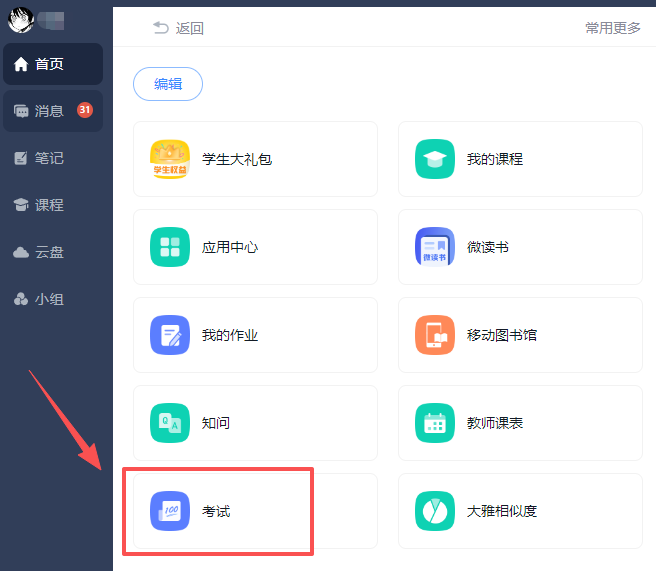Click the 消息 chat bubble icon
The height and width of the screenshot is (571, 656).
pos(21,111)
